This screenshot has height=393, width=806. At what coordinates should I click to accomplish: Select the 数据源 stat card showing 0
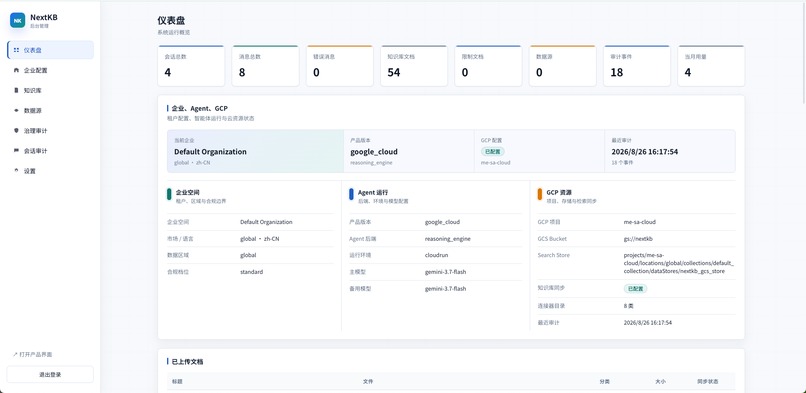[562, 66]
